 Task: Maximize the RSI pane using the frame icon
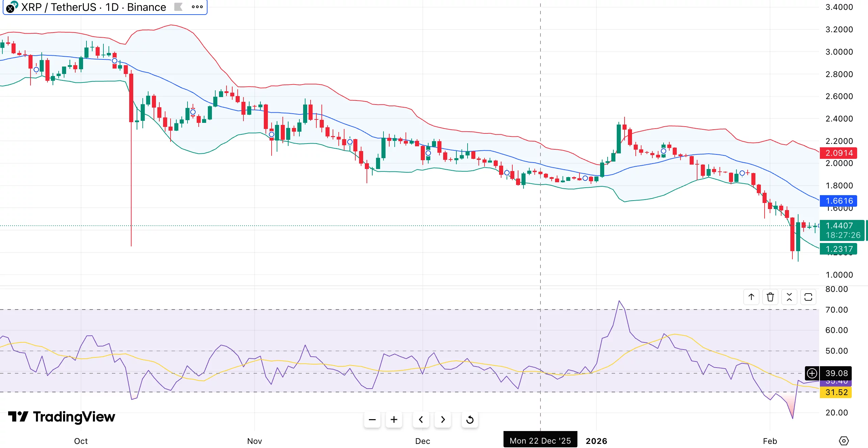(808, 297)
